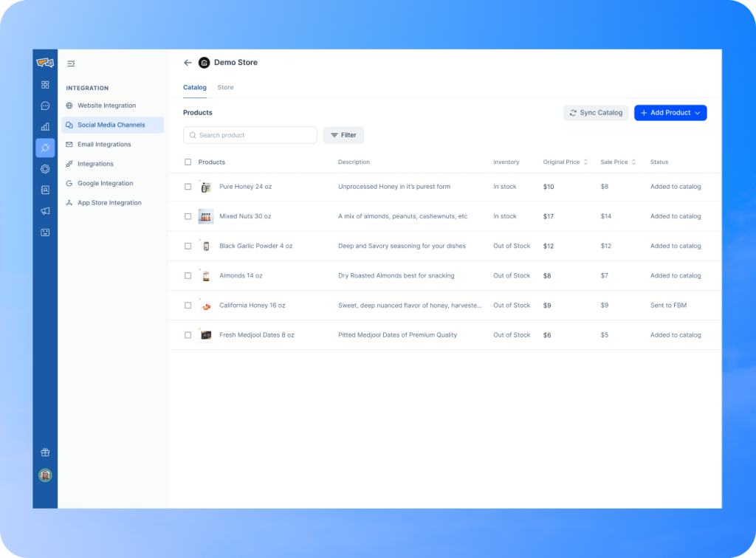Open the Filter options

click(x=343, y=135)
